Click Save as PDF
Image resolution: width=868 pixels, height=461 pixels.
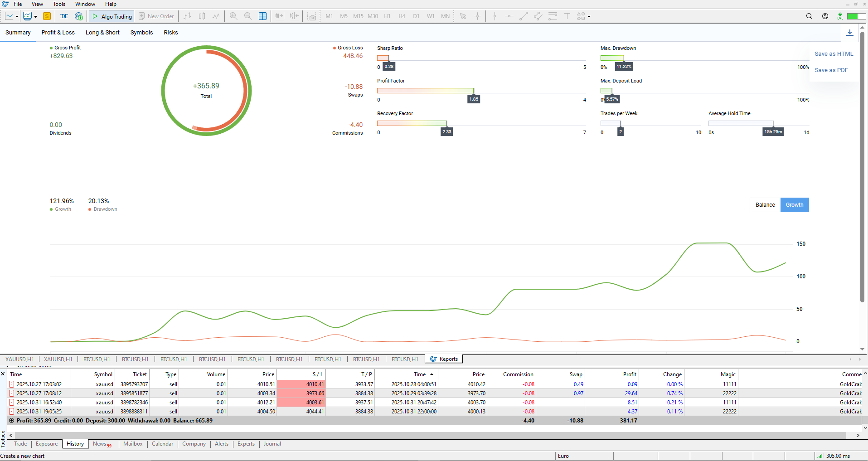(831, 70)
